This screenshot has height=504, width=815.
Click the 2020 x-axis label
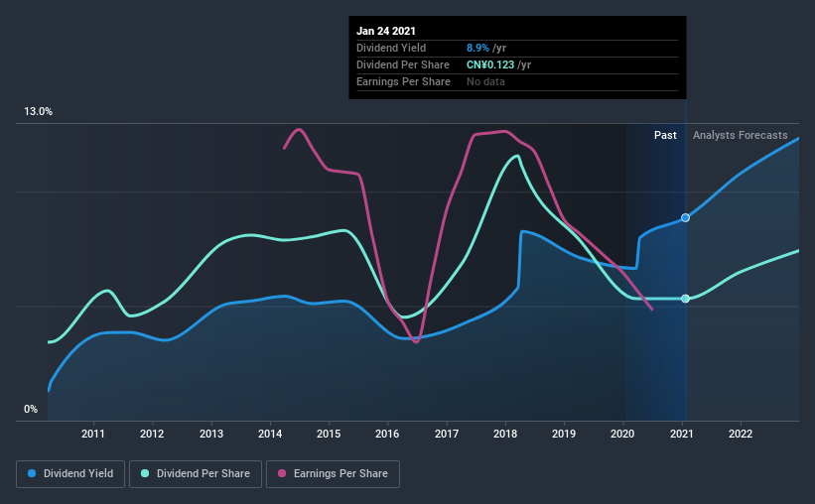point(622,434)
